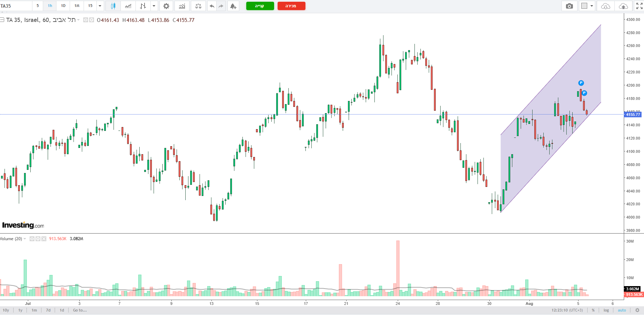
Task: Open the time zone menu showing UTC+3
Action: click(567, 310)
